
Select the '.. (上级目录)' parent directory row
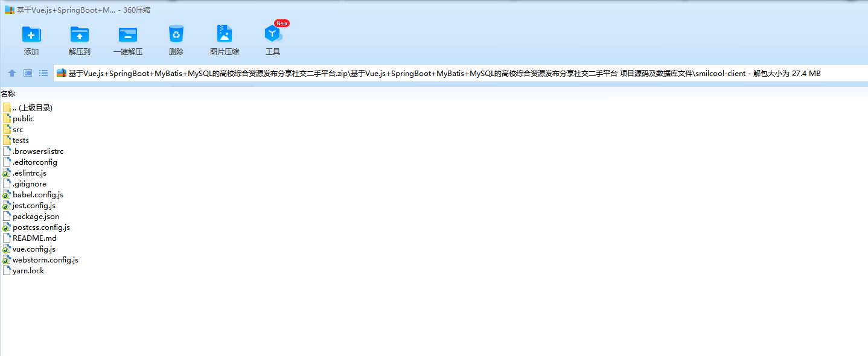[28, 107]
